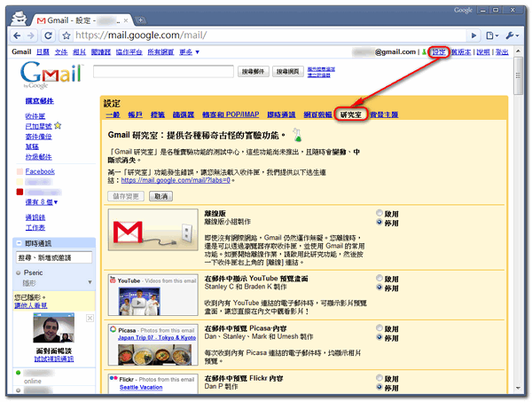Viewport: 532px width, 402px height.
Task: Open the wrench tools menu
Action: (512, 35)
